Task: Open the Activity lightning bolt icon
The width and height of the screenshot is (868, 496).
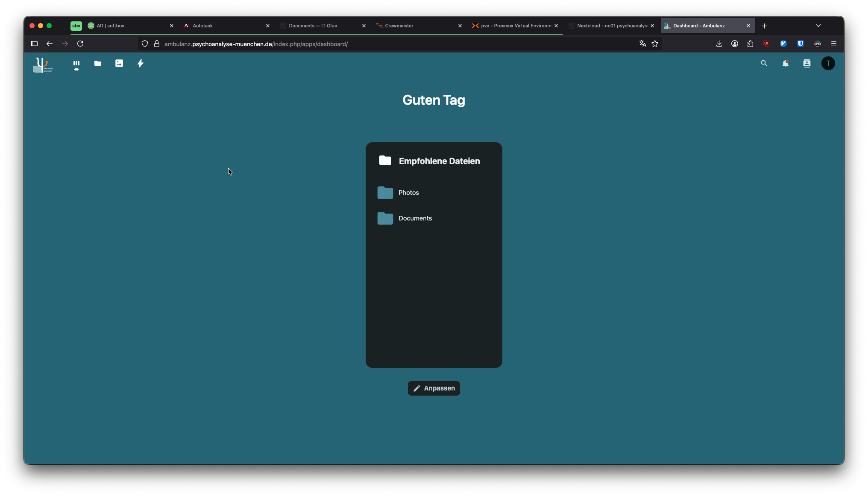Action: click(x=141, y=63)
